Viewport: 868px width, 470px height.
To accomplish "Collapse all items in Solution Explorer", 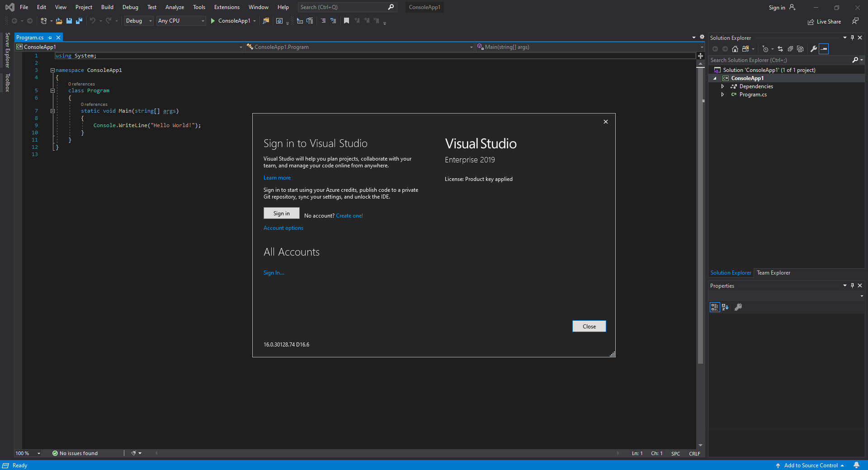I will 791,49.
